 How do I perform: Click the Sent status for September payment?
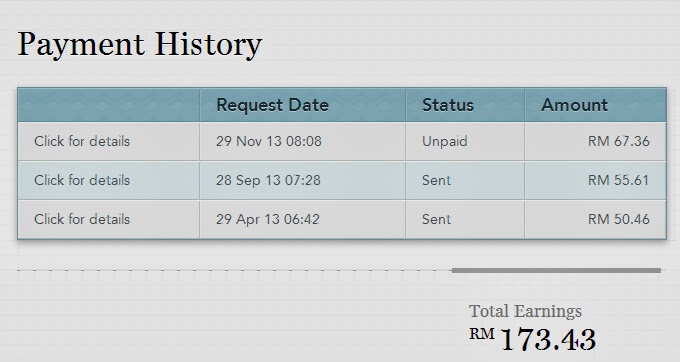coord(436,180)
